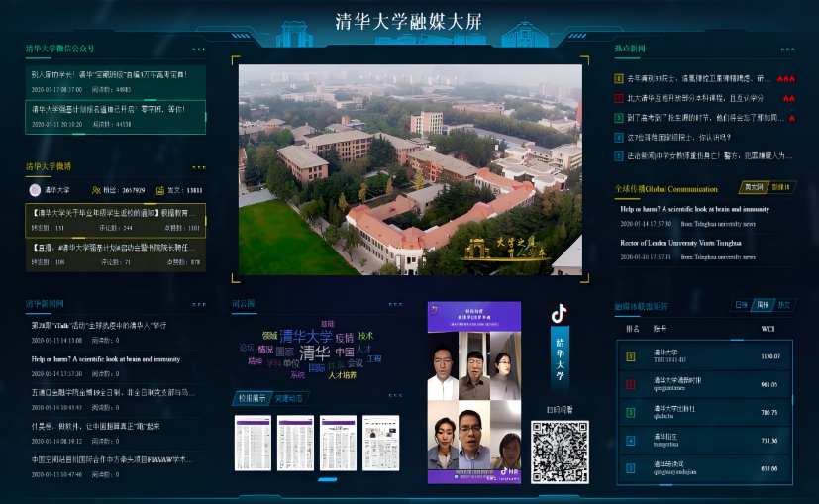Click the rank 4 badge of WCI 738.36 row
This screenshot has height=504, width=819.
click(631, 441)
